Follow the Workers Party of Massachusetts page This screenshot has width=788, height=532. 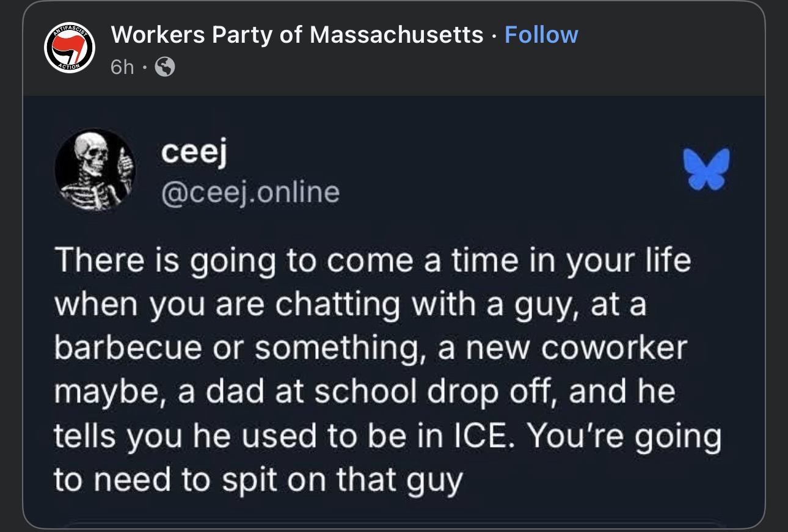[x=541, y=35]
